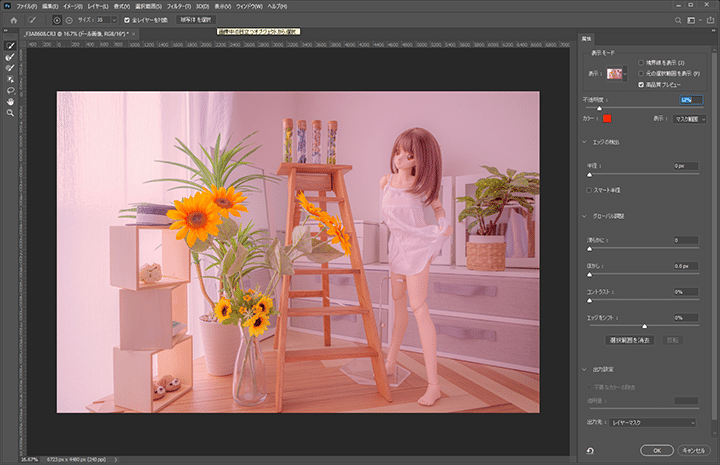
Task: Click the 滑らかに smooth slider handle
Action: pos(590,249)
